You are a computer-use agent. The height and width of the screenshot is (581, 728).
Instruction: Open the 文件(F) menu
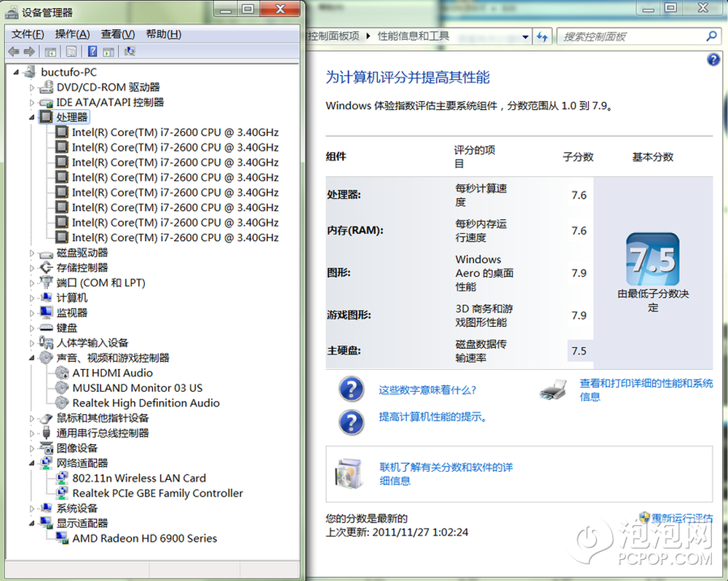[28, 34]
